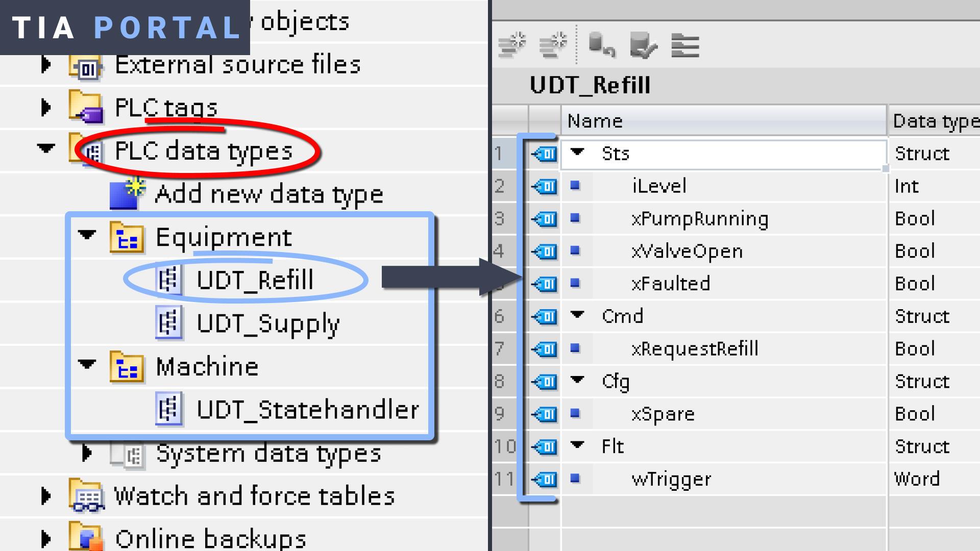The width and height of the screenshot is (980, 551).
Task: Collapse the Equipment group
Action: (x=87, y=235)
